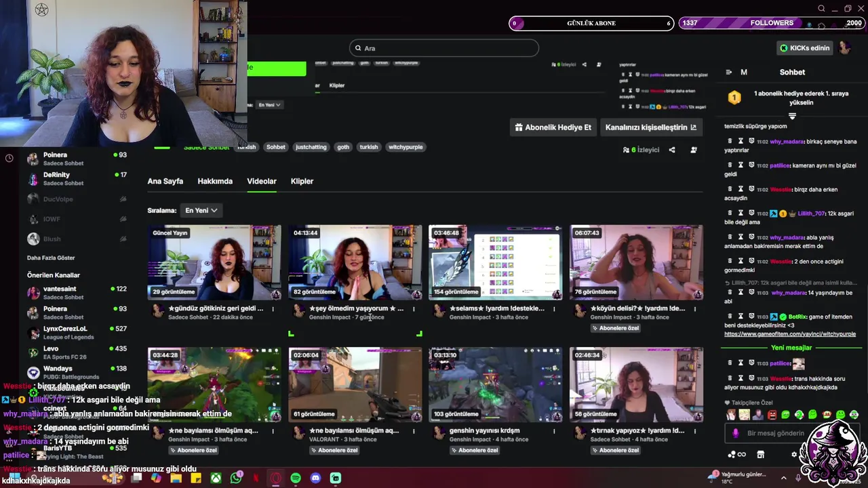The image size is (868, 488).
Task: Open Levo EA Sports FC 26 channel
Action: click(77, 352)
